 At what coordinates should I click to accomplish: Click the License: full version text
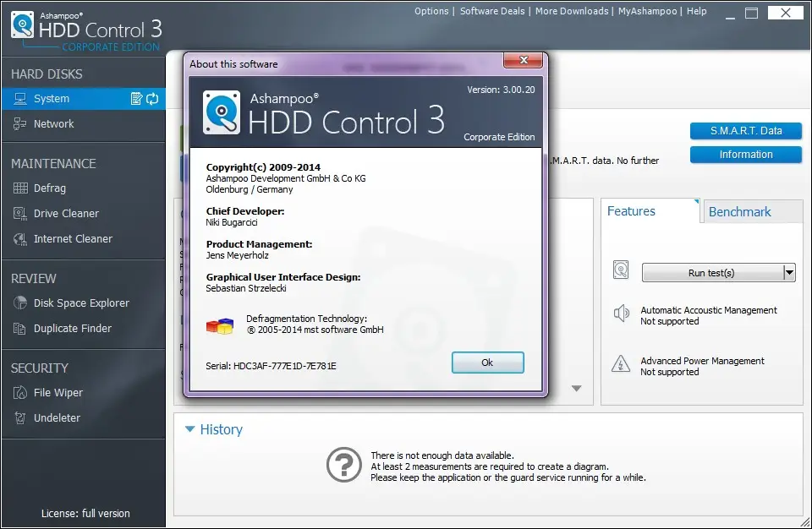coord(85,514)
